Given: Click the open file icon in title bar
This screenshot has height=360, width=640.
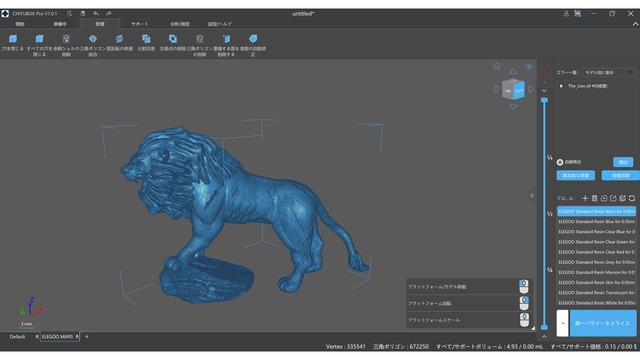Looking at the screenshot, I should click(x=69, y=13).
